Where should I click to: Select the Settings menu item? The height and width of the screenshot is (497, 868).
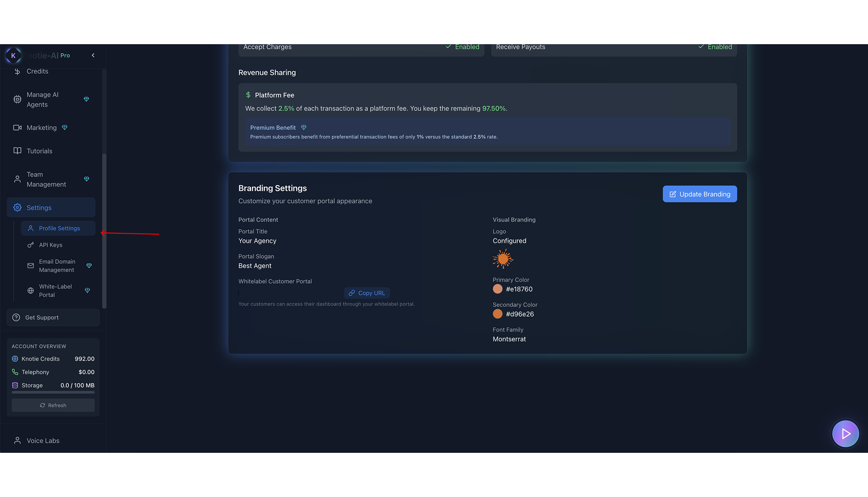tap(51, 208)
